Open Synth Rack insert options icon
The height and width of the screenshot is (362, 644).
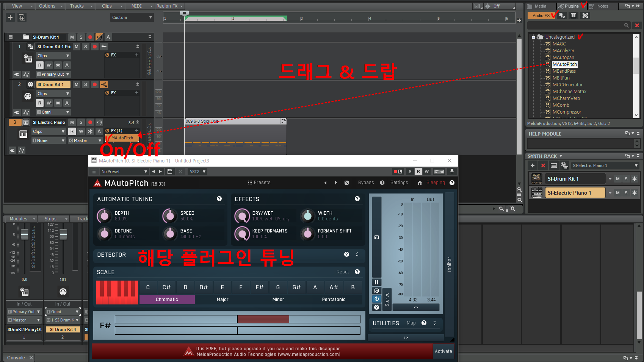564,165
